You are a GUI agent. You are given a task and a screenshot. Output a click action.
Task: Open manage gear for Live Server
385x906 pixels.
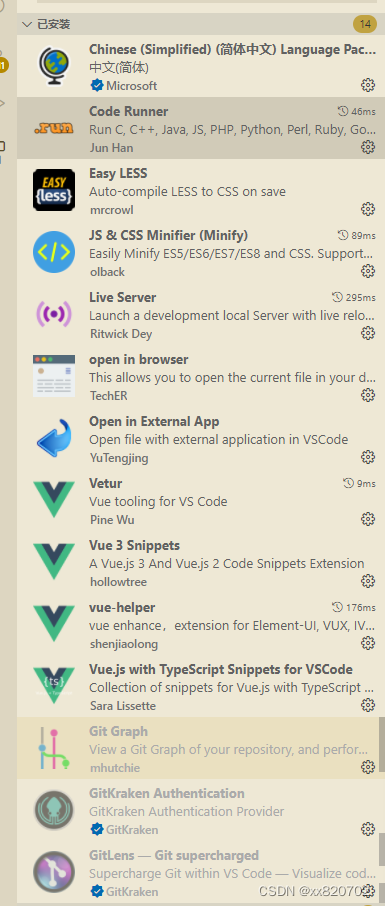click(x=368, y=333)
